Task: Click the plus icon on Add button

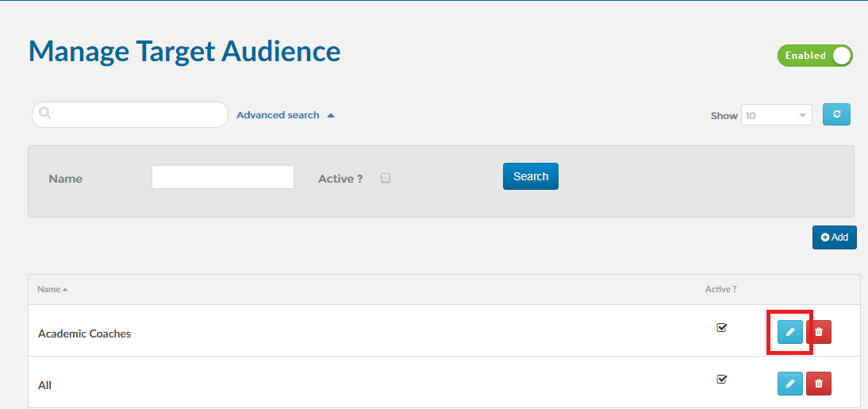Action: pyautogui.click(x=825, y=237)
